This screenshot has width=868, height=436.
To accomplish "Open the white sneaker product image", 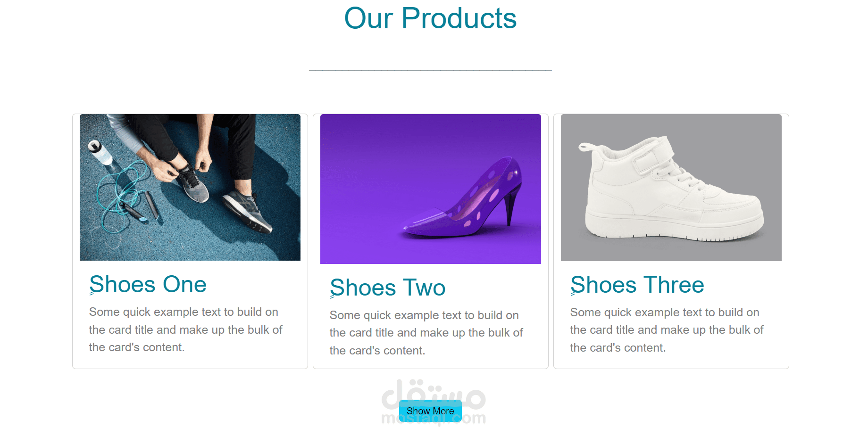I will [671, 188].
